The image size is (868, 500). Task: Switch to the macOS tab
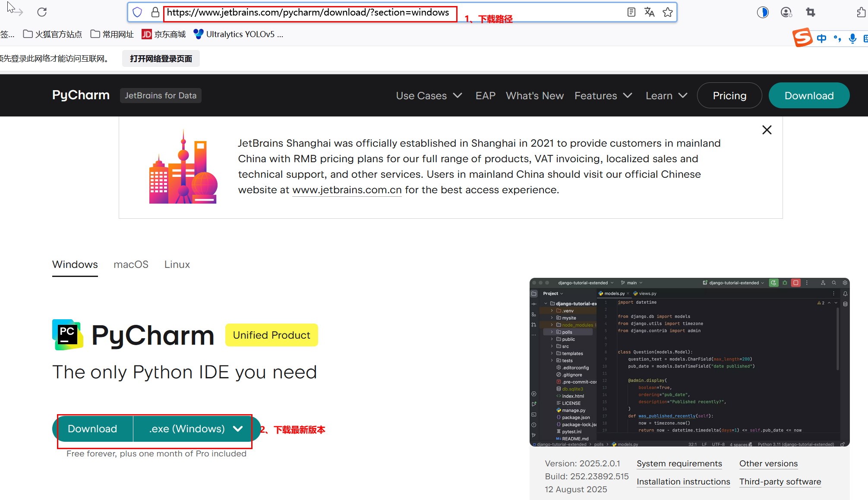(x=131, y=264)
